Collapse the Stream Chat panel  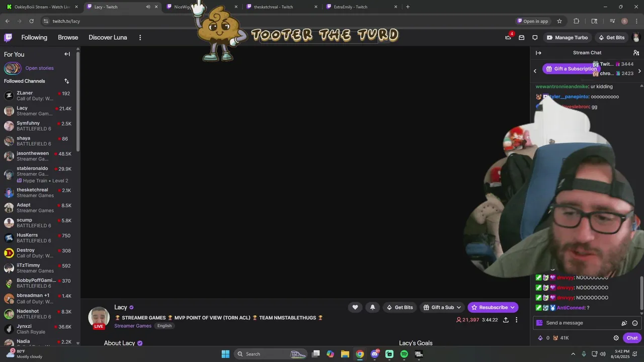click(538, 53)
